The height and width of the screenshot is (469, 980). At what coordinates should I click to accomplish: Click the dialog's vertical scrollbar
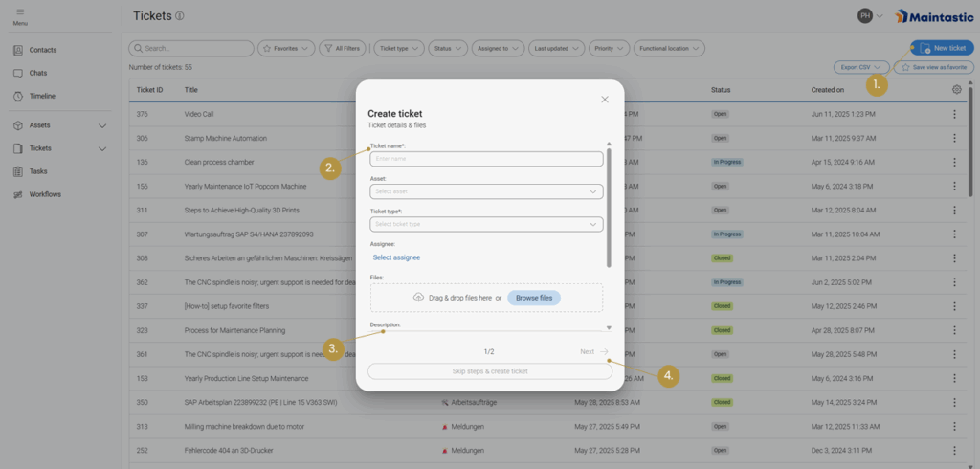609,206
